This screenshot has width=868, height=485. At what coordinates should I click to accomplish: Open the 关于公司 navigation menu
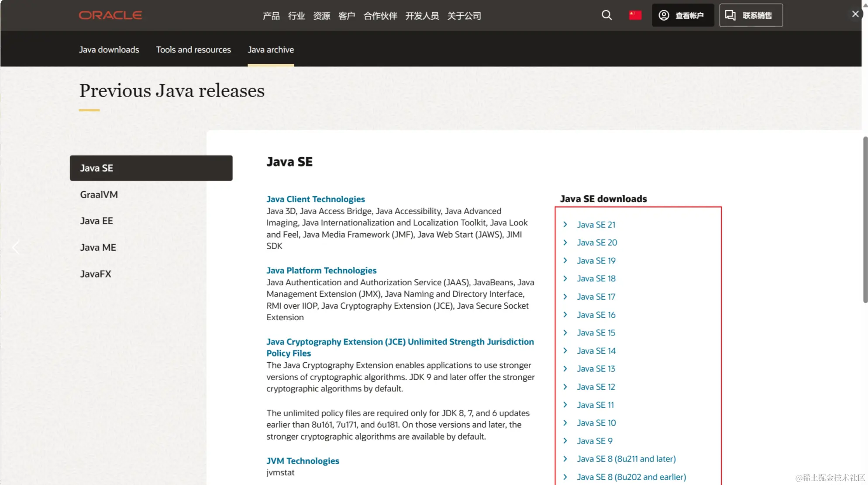pyautogui.click(x=464, y=16)
